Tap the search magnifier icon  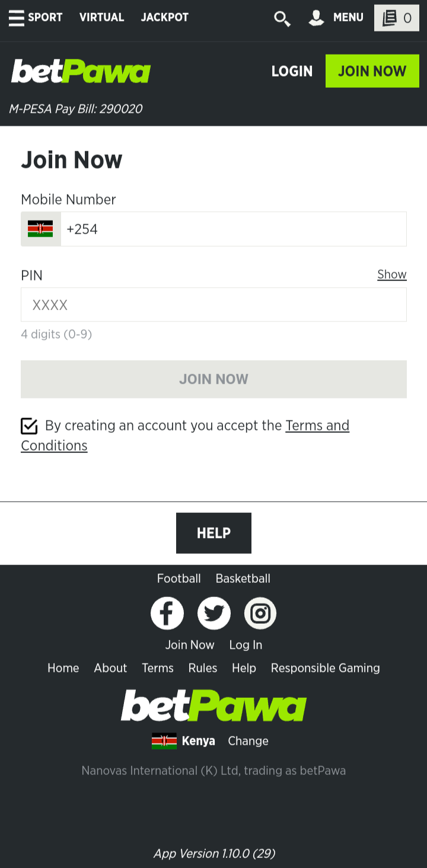tap(282, 18)
